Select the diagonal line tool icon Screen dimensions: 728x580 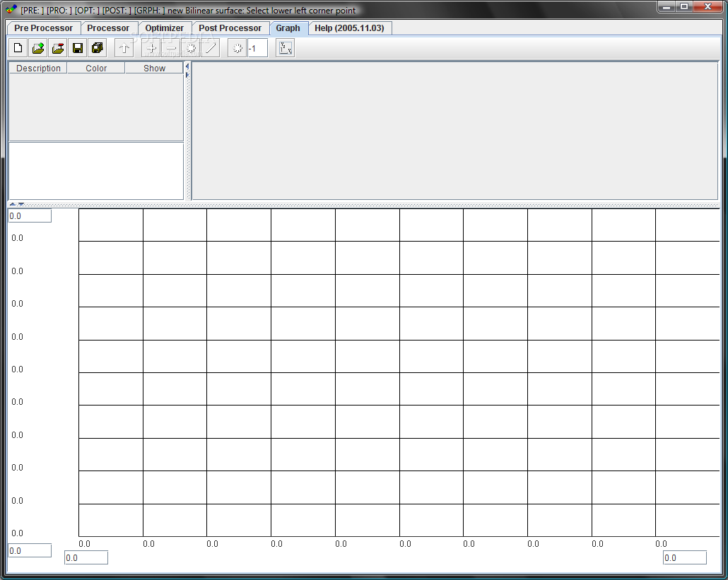click(211, 48)
